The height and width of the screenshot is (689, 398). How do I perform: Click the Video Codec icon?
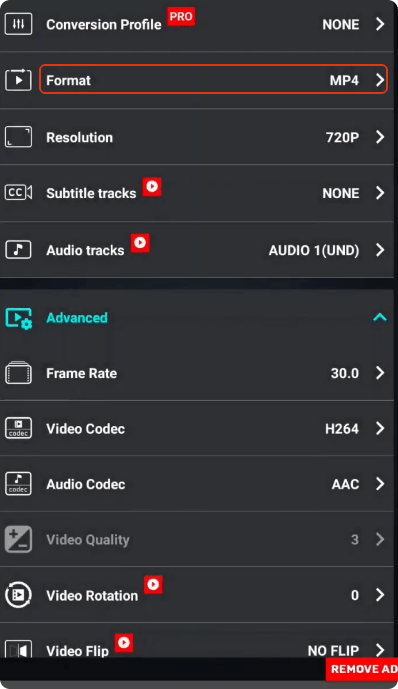point(18,428)
